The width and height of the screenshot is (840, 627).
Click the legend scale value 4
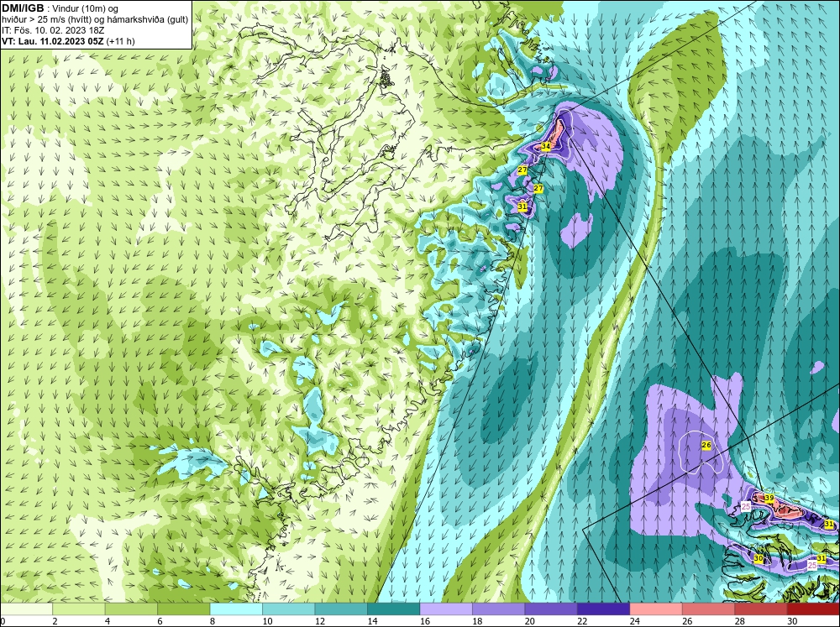109,621
